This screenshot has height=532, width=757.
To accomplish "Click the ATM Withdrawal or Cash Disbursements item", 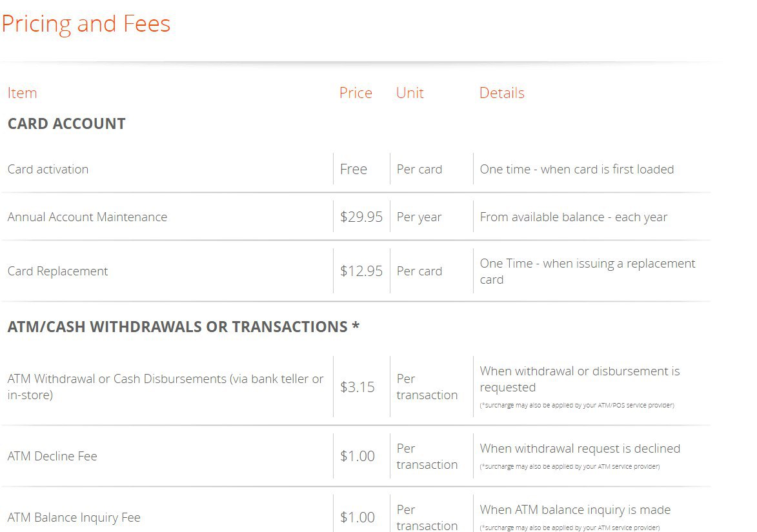I will click(165, 386).
